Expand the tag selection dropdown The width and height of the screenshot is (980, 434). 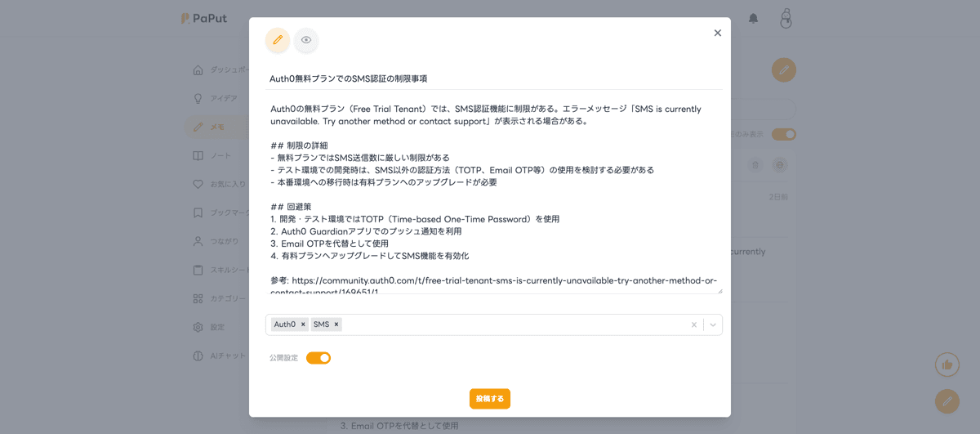point(713,324)
